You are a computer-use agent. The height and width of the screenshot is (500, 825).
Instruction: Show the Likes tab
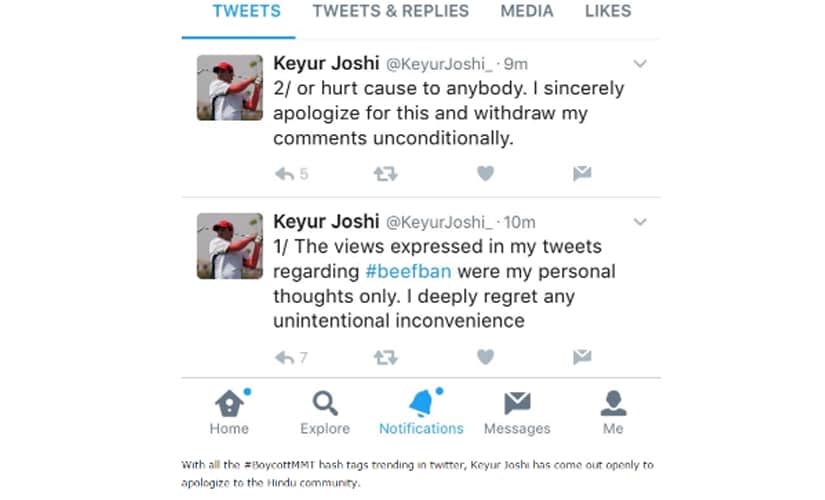pyautogui.click(x=608, y=11)
